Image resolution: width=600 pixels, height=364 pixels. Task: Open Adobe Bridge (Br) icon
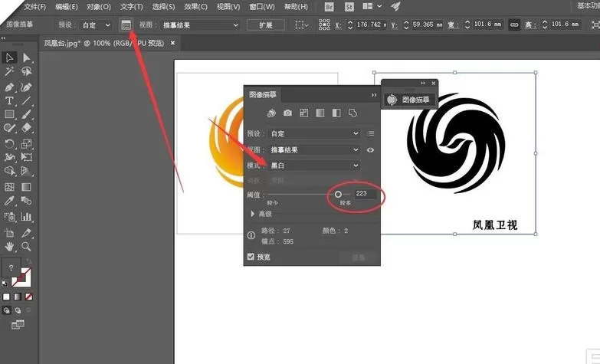click(x=329, y=7)
